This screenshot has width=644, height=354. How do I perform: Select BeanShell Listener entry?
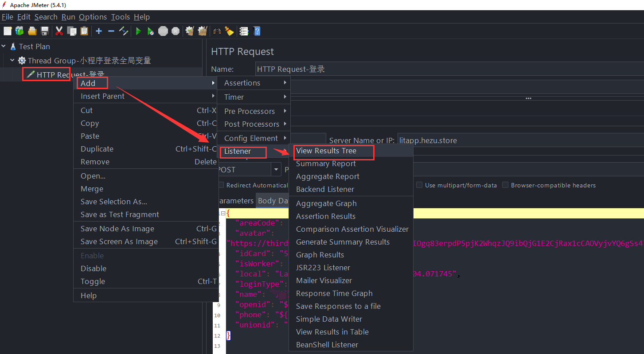point(351,345)
